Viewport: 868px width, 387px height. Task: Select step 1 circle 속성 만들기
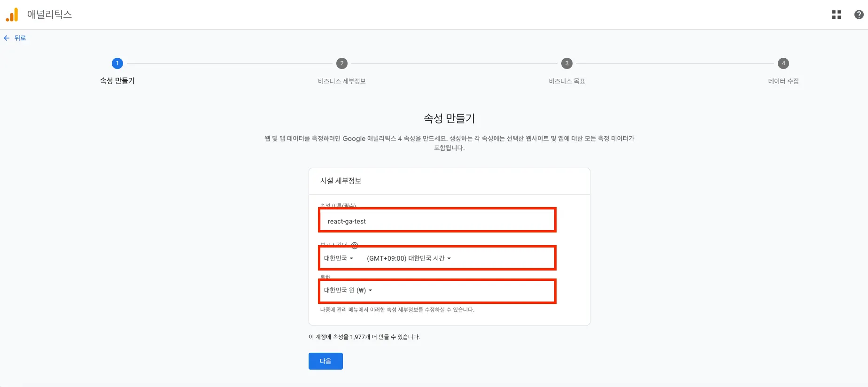pyautogui.click(x=117, y=63)
